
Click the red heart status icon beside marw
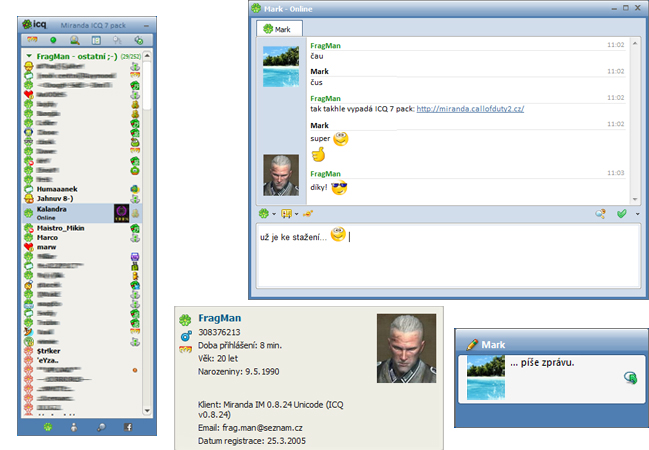coord(29,247)
